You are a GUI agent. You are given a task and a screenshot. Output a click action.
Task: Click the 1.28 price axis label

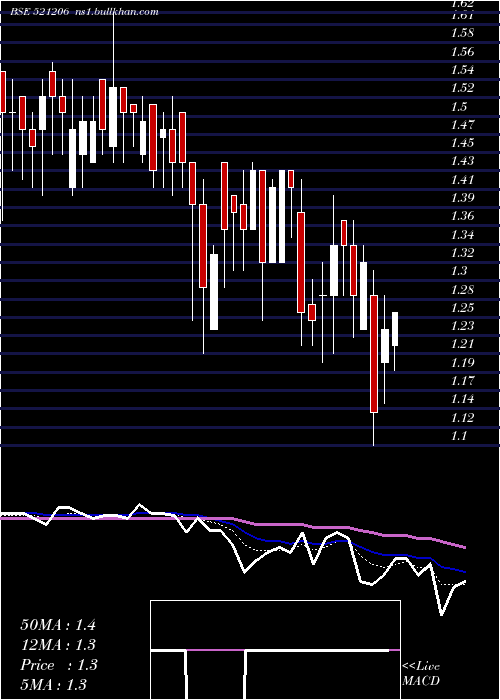point(462,289)
